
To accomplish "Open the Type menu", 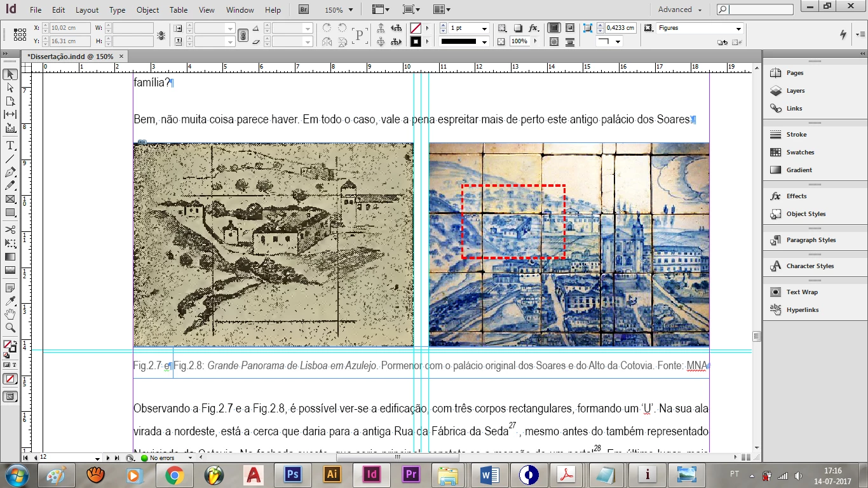I will point(117,10).
